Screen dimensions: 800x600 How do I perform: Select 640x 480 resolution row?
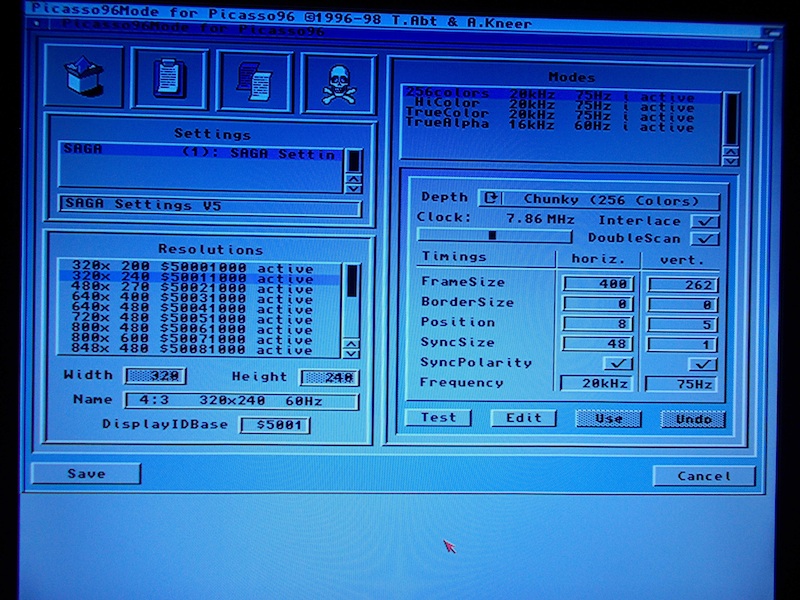point(199,307)
